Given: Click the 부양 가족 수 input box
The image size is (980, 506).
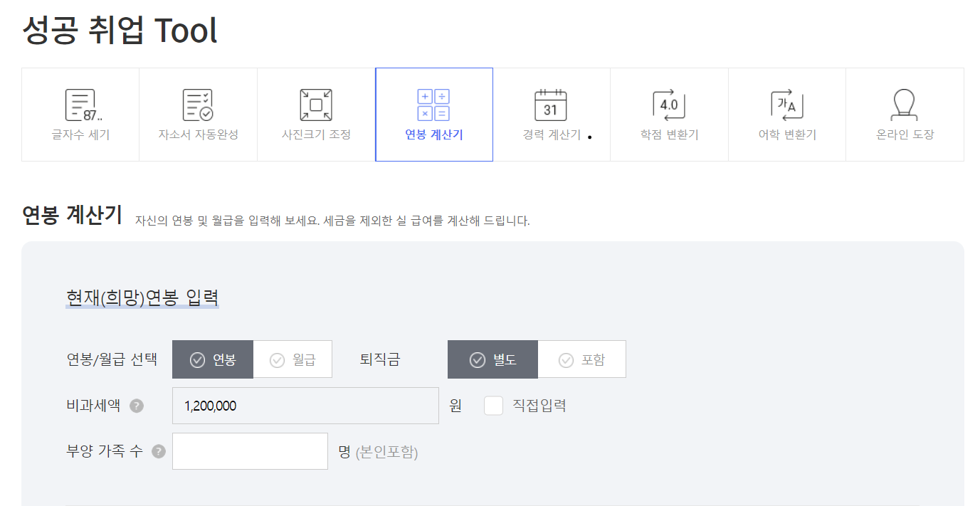Looking at the screenshot, I should tap(250, 450).
